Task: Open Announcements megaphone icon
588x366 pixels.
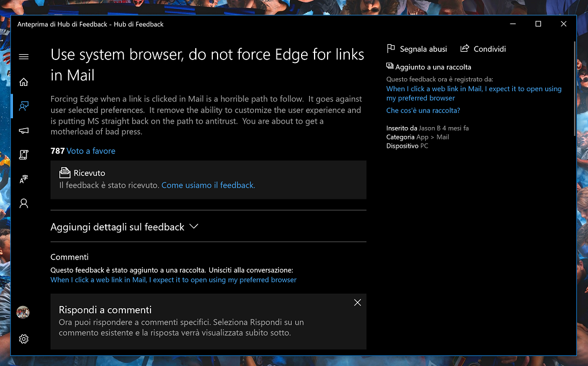Action: point(24,130)
